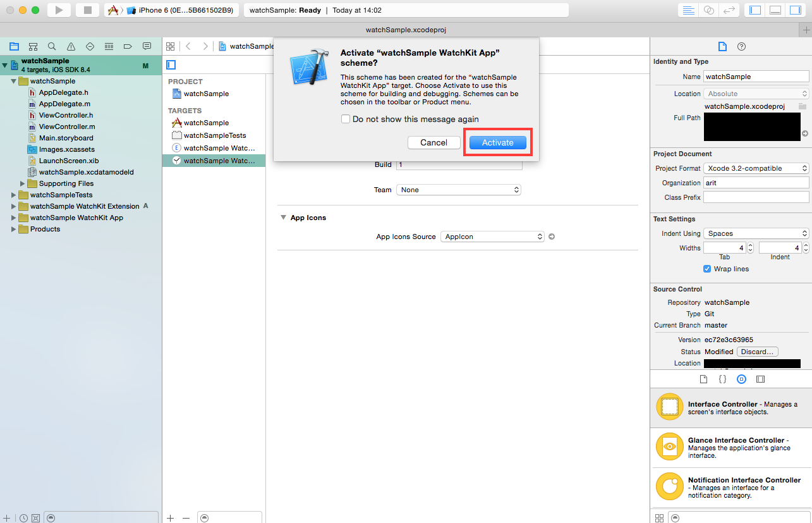Click the Stop button in the toolbar
This screenshot has width=812, height=523.
[88, 10]
